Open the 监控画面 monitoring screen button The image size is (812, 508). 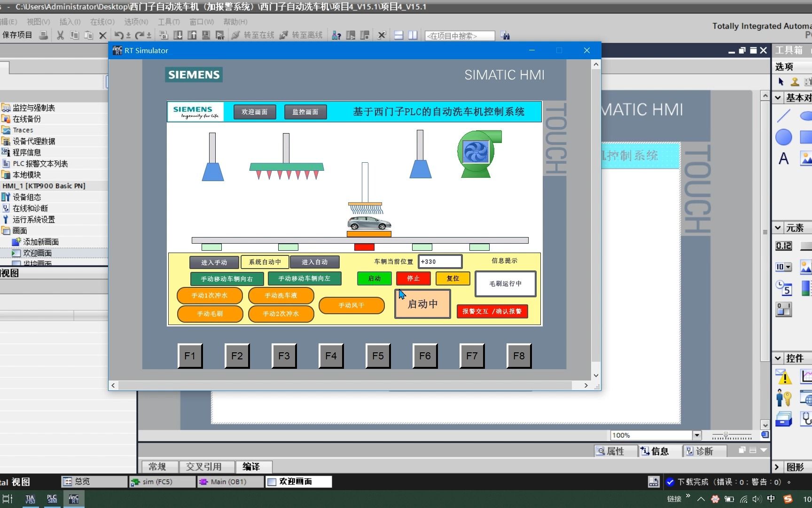(305, 112)
